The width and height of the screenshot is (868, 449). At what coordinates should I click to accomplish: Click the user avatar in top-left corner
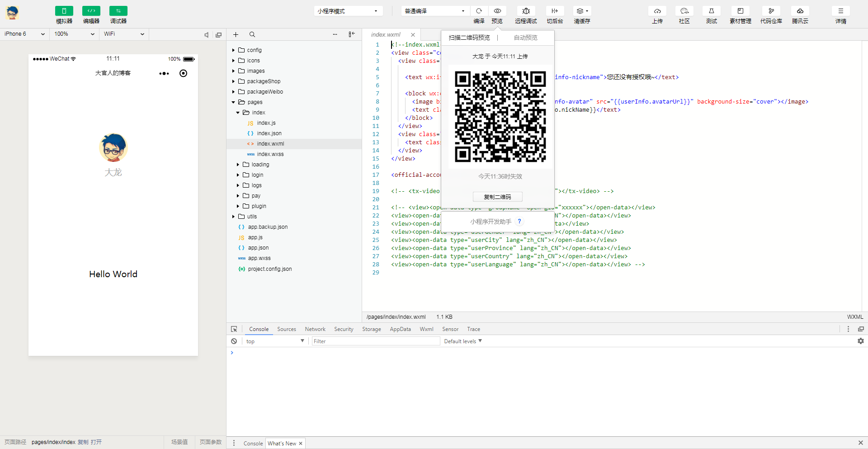click(12, 13)
